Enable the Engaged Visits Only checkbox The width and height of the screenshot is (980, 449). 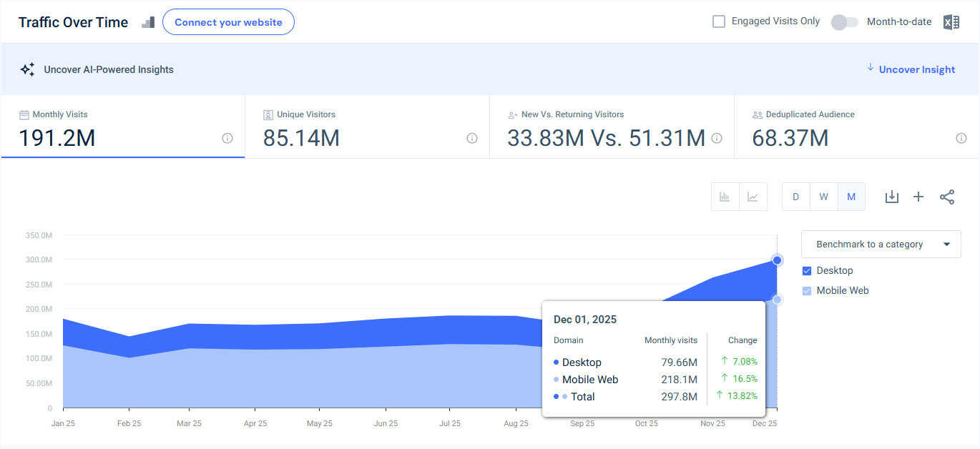tap(718, 21)
